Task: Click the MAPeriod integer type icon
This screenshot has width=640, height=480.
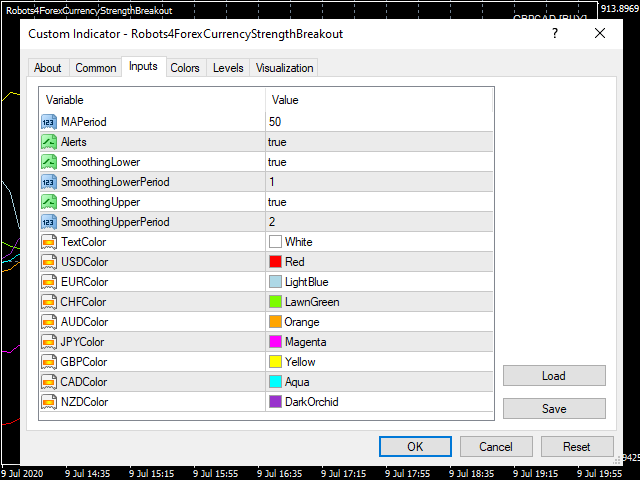Action: point(48,122)
